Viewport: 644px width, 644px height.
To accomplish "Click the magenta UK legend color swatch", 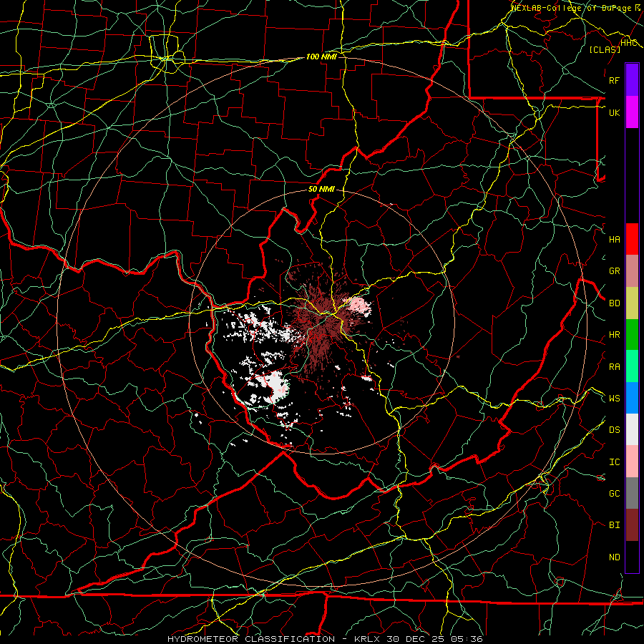I will 632,112.
